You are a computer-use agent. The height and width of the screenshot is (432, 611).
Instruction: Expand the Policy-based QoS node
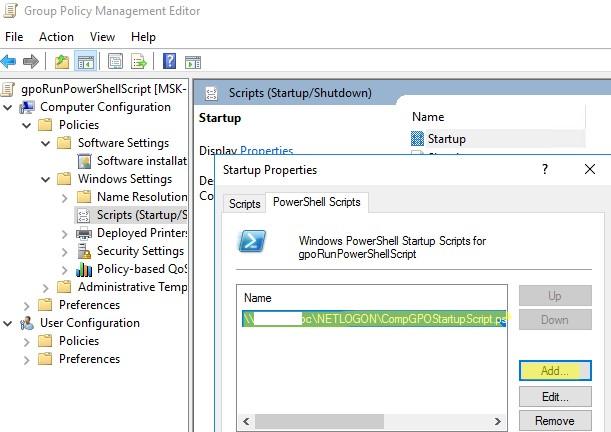(65, 270)
